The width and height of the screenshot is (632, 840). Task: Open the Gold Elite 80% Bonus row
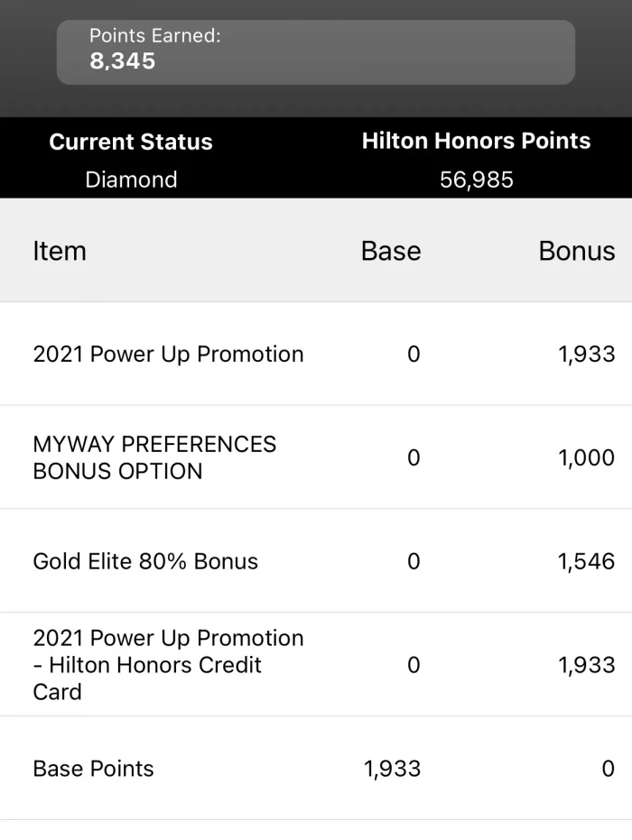pyautogui.click(x=316, y=561)
